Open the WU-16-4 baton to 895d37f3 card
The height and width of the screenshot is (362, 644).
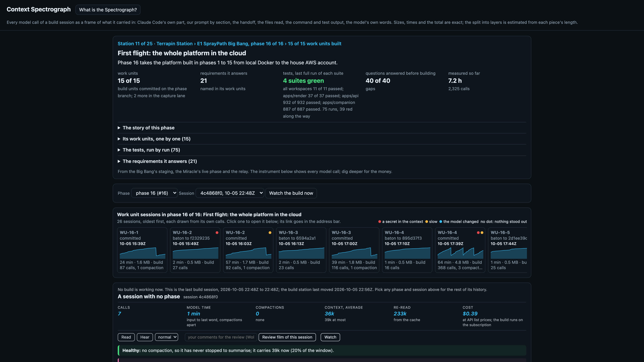pyautogui.click(x=407, y=250)
